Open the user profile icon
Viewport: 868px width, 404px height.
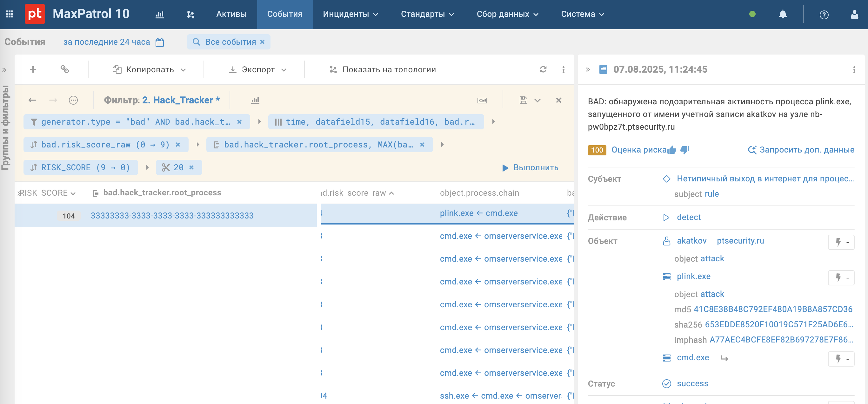(854, 15)
